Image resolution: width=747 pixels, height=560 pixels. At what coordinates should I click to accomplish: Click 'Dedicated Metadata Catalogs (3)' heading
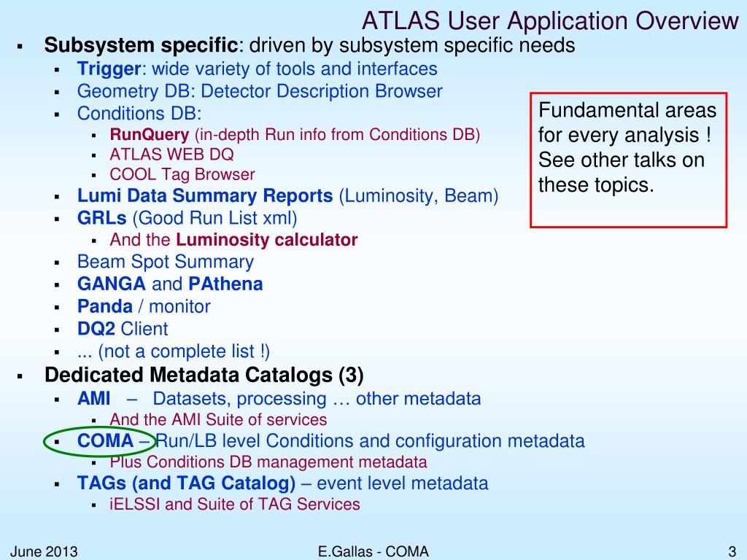(204, 375)
